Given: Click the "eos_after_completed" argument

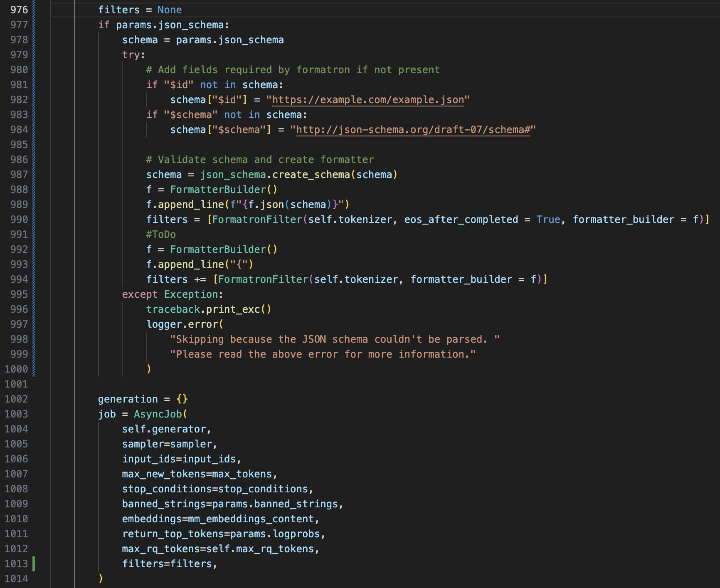Looking at the screenshot, I should pos(461,220).
